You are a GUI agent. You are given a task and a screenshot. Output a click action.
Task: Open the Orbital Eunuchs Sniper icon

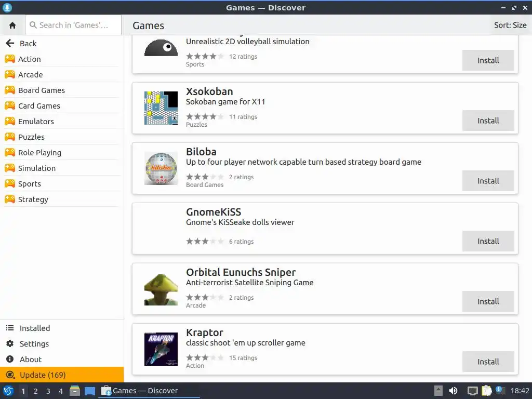(x=161, y=289)
